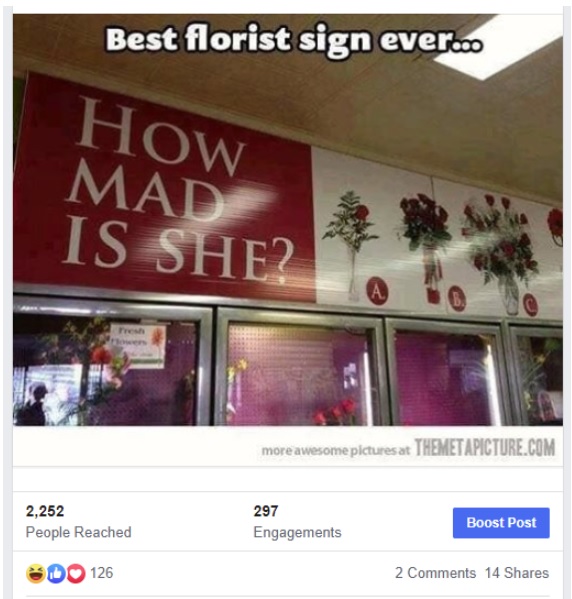Click the 'How Mad Is She?' red sign
Viewport: 572px width, 599px height.
coord(164,187)
